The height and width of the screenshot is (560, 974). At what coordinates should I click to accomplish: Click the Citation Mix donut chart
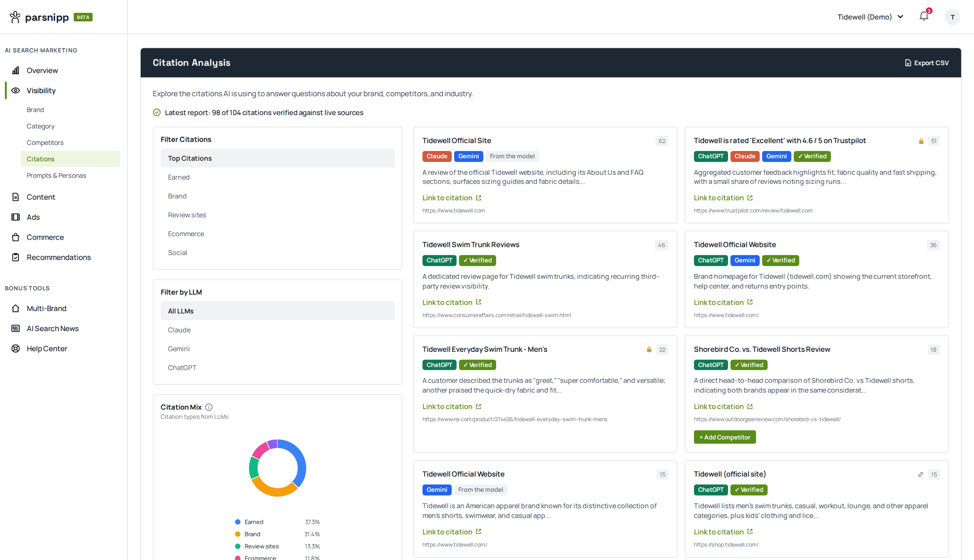point(277,468)
